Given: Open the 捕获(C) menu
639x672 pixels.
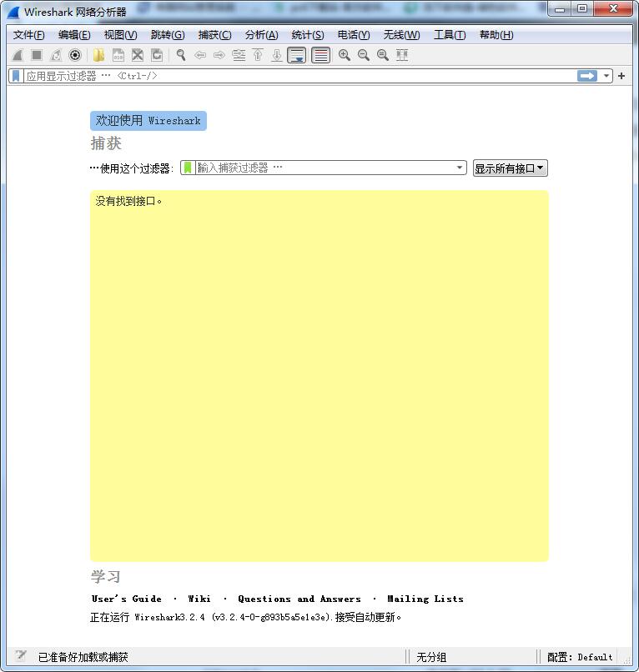Looking at the screenshot, I should (215, 35).
